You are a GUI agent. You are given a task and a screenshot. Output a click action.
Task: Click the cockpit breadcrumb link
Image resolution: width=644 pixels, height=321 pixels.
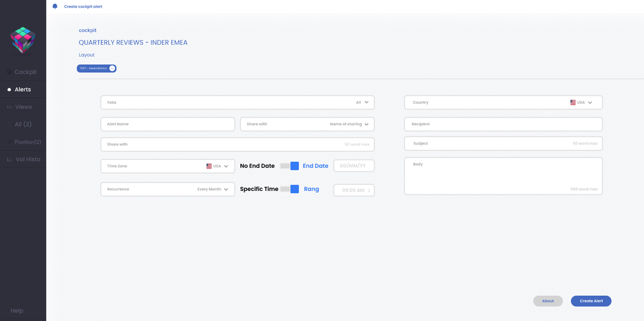click(x=88, y=30)
